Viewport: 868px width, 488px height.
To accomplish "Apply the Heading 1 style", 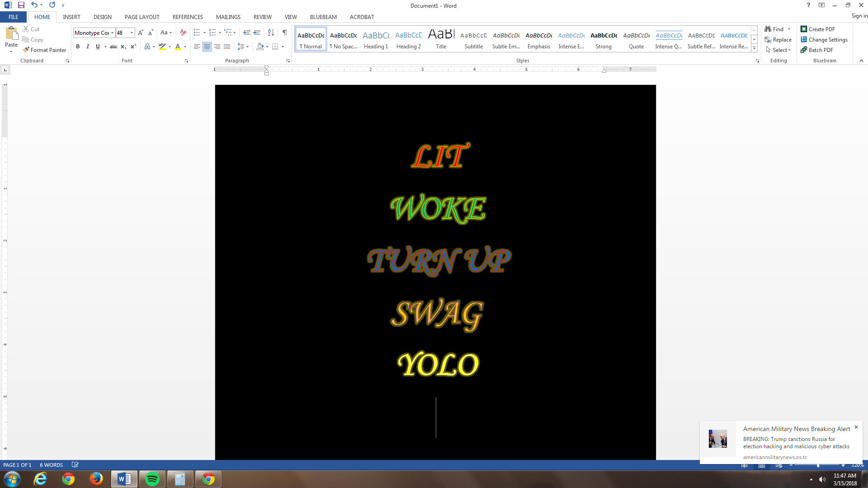I will coord(376,39).
